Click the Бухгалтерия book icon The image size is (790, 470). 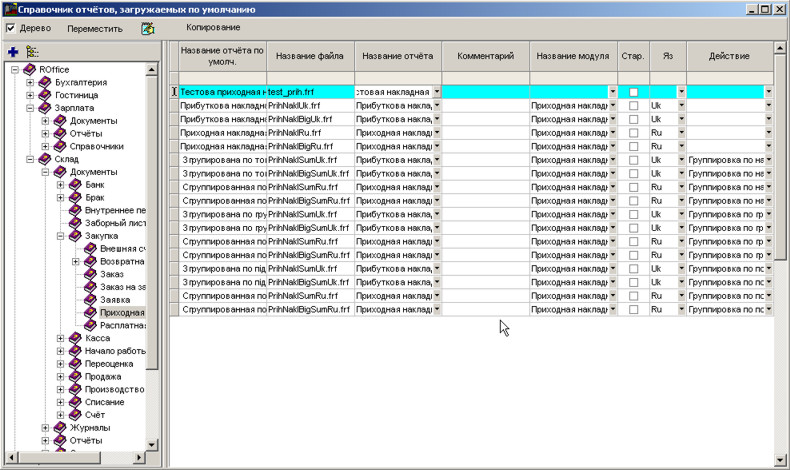[45, 82]
